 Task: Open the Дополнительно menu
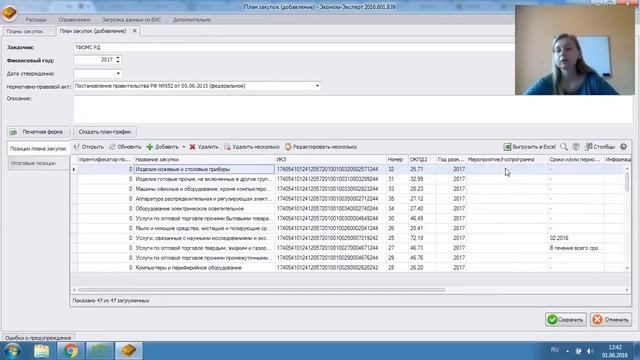click(192, 20)
